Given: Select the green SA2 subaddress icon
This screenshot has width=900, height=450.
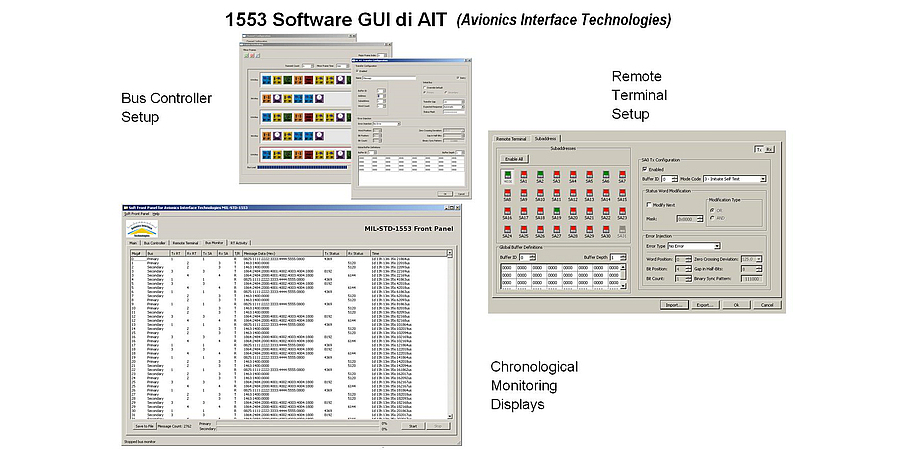Looking at the screenshot, I should [x=540, y=176].
